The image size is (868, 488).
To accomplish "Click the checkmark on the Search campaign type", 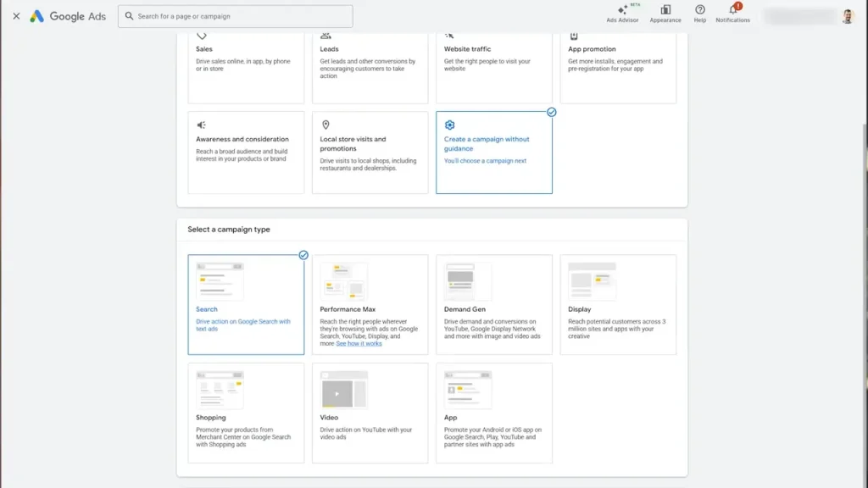I will (x=303, y=253).
